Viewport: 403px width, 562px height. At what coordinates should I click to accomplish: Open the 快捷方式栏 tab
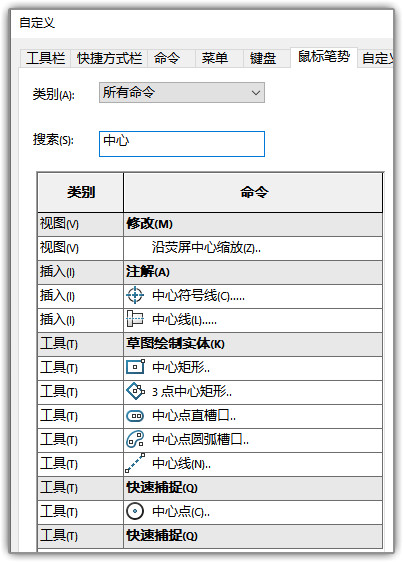pyautogui.click(x=109, y=58)
